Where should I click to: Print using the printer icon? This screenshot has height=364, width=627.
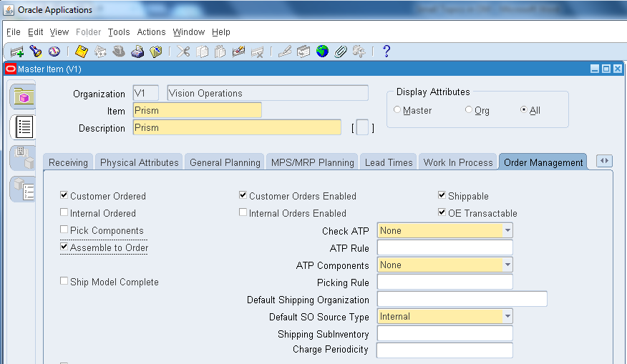point(137,51)
